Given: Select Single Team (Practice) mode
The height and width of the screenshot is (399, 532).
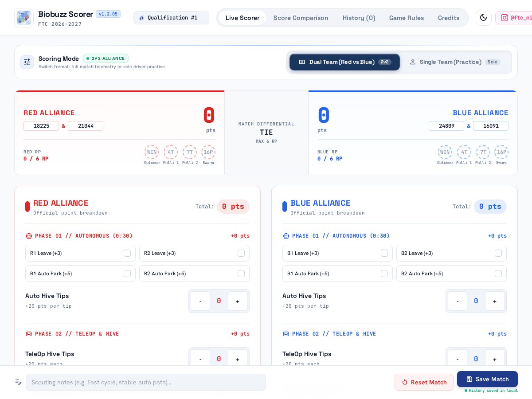Looking at the screenshot, I should 455,62.
